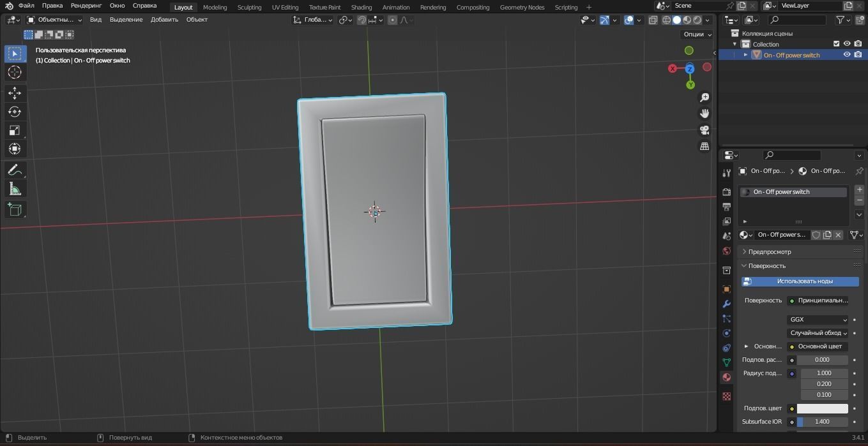The image size is (868, 446).
Task: Open the Random Walk subsurface method dropdown
Action: coord(818,333)
